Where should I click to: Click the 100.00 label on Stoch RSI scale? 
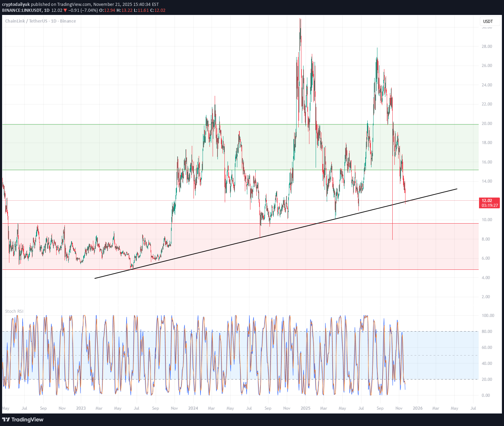pos(488,316)
